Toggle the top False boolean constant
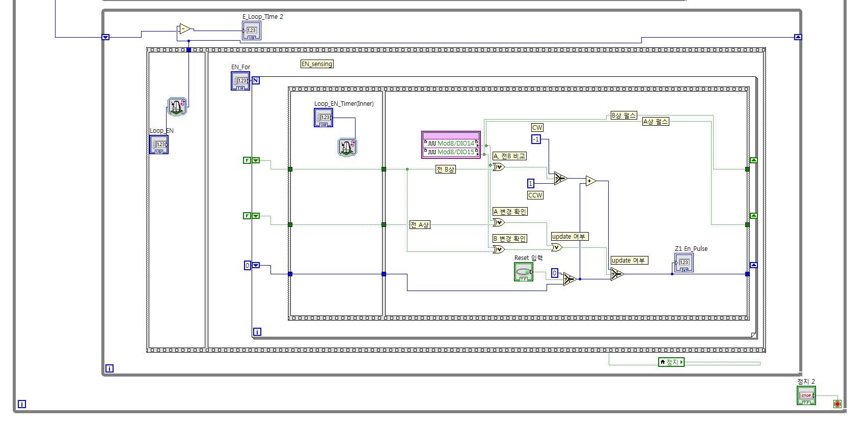Viewport: 868px width, 430px height. coord(247,160)
